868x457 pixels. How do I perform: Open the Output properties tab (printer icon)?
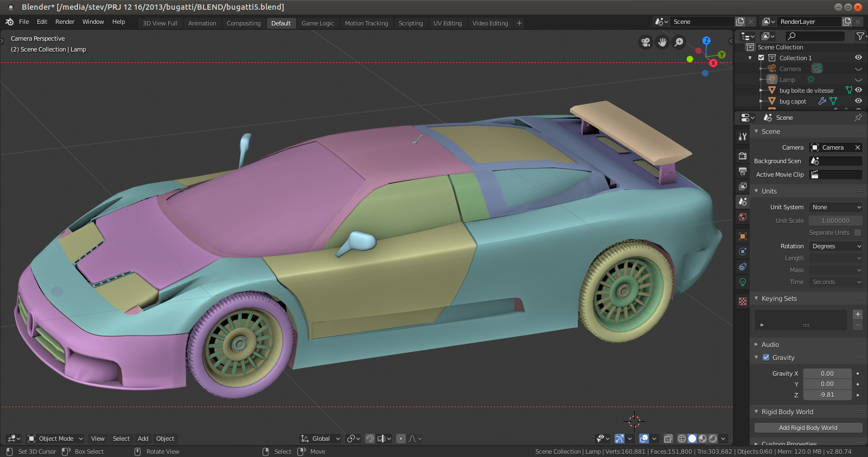pos(743,171)
